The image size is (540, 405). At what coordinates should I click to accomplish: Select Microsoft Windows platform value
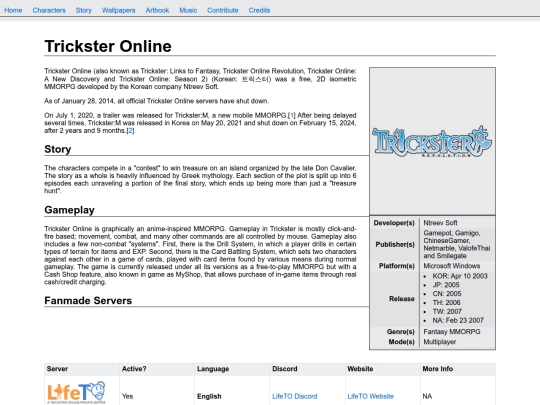[451, 266]
